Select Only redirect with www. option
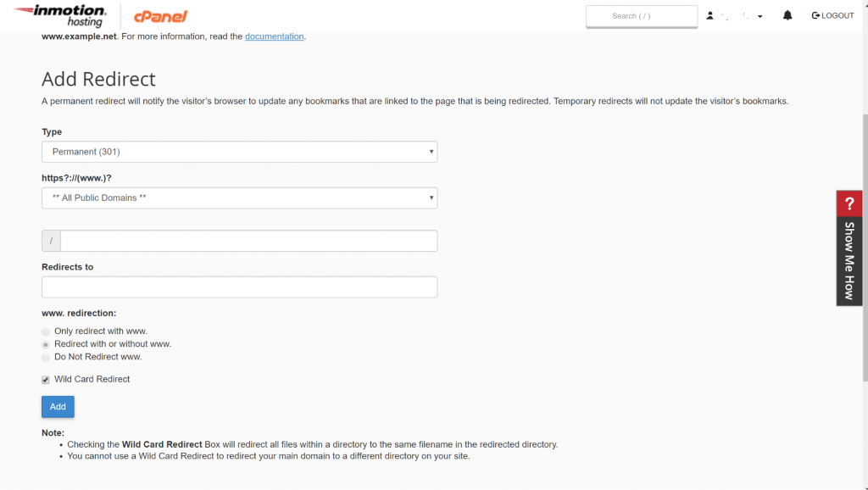 pyautogui.click(x=46, y=331)
